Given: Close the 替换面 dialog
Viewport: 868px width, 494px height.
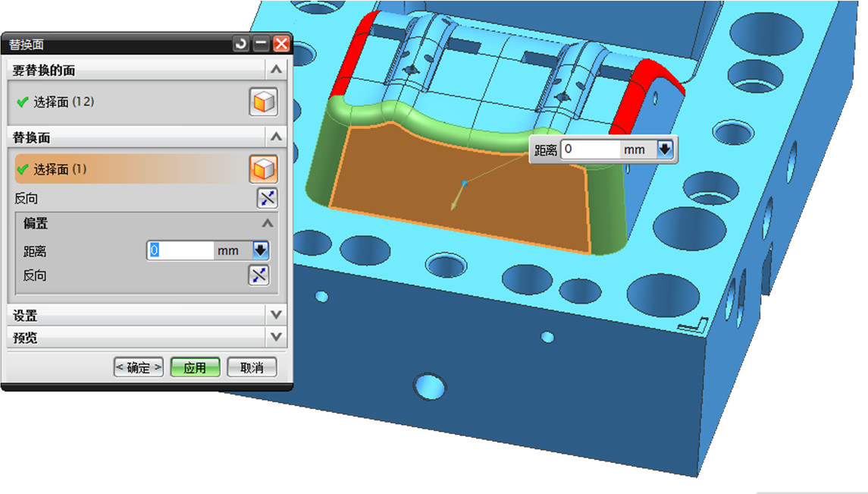Looking at the screenshot, I should tap(281, 44).
